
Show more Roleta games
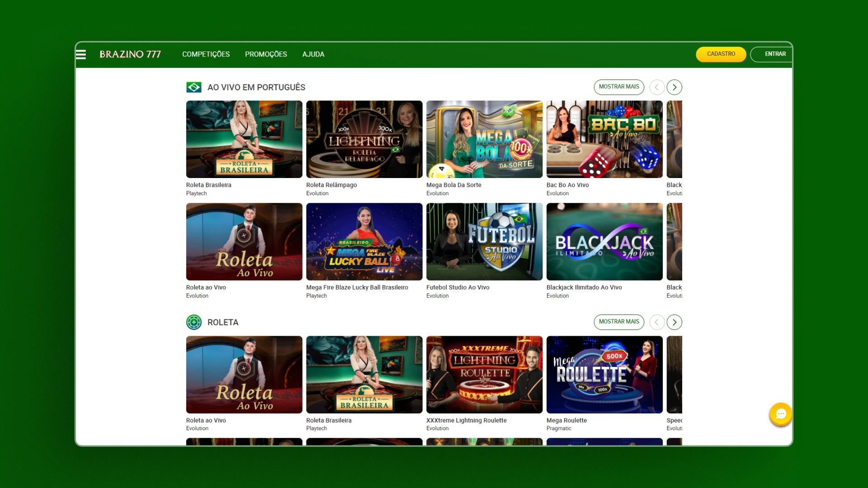[x=619, y=322]
